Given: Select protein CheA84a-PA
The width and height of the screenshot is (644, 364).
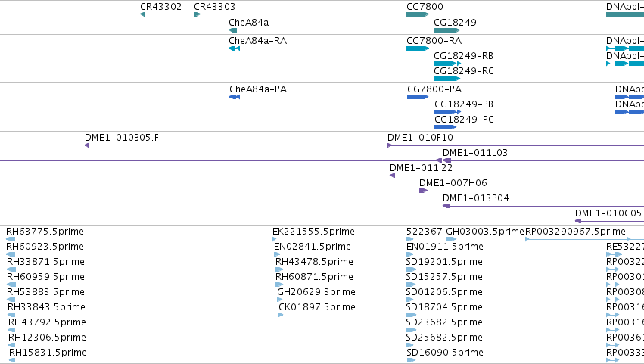Looking at the screenshot, I should coord(258,89).
